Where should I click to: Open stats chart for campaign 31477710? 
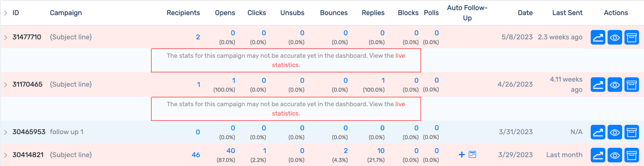(x=598, y=37)
